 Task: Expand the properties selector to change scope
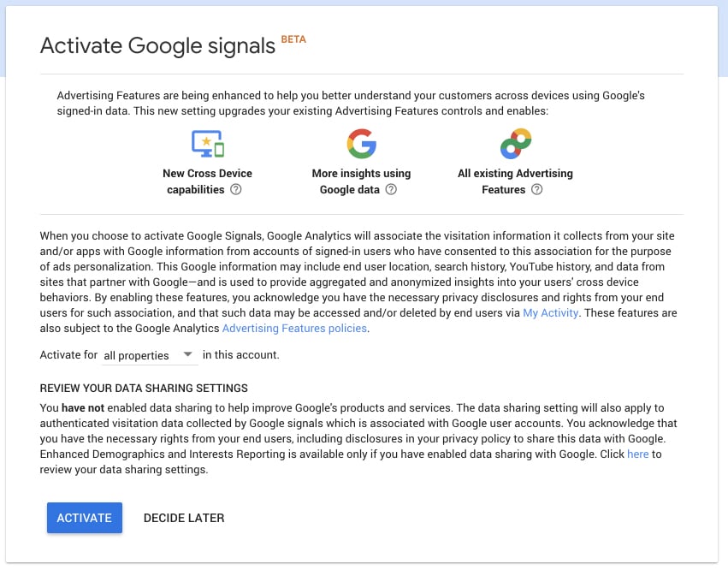[150, 355]
